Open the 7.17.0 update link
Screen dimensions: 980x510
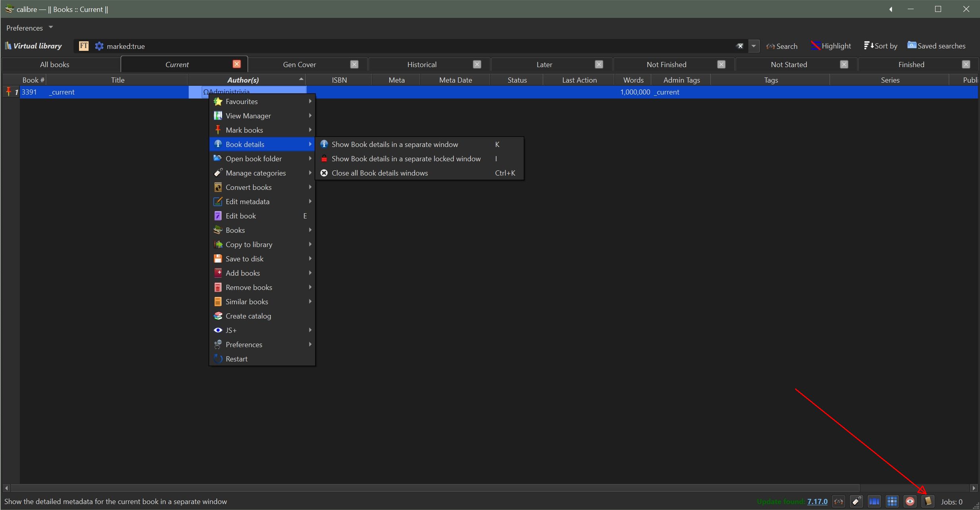tap(817, 501)
